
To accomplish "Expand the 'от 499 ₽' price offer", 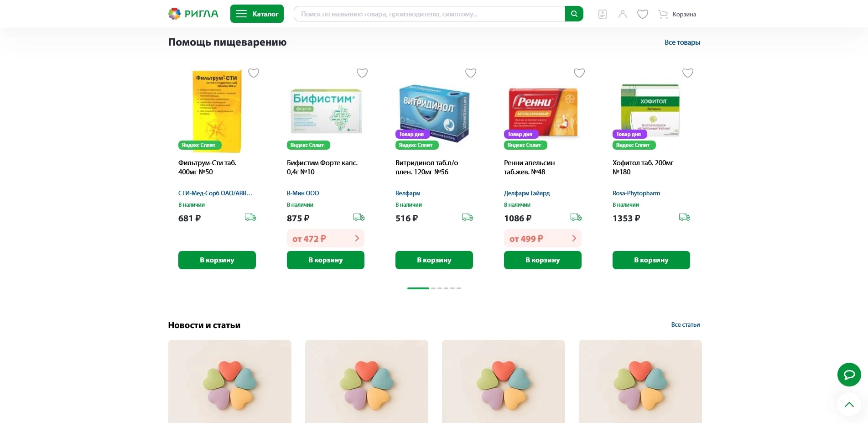I will pyautogui.click(x=543, y=238).
